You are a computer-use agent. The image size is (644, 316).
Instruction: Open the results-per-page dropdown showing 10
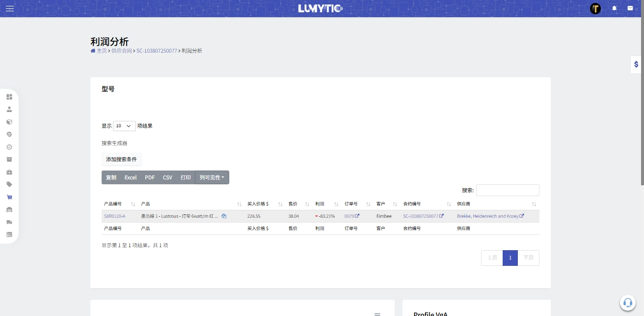pos(124,126)
